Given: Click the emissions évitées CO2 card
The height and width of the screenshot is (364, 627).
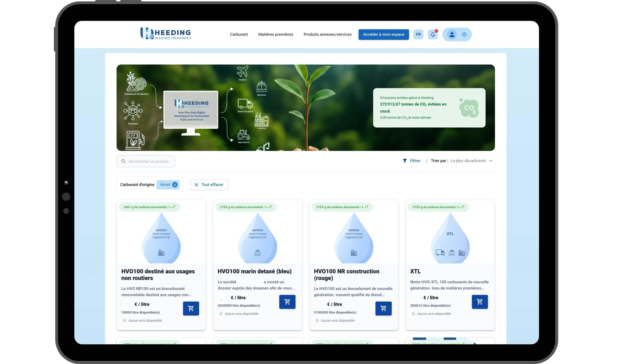Looking at the screenshot, I should click(429, 108).
